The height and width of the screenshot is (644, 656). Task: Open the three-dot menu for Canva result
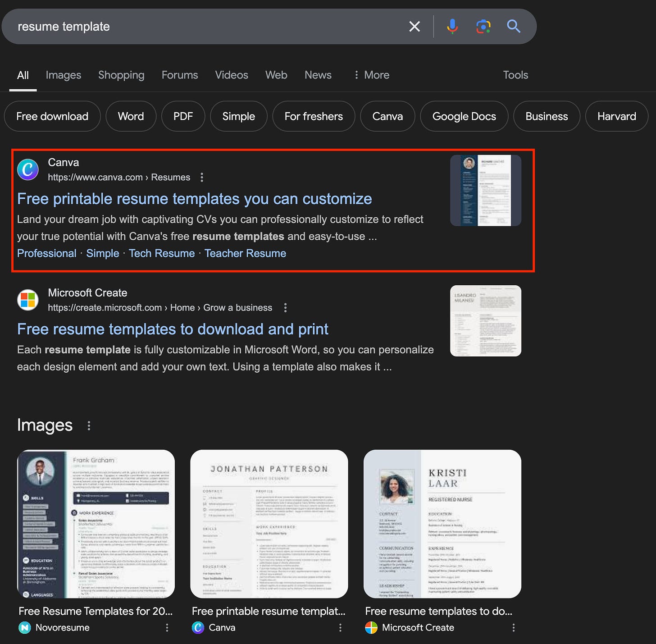coord(202,178)
